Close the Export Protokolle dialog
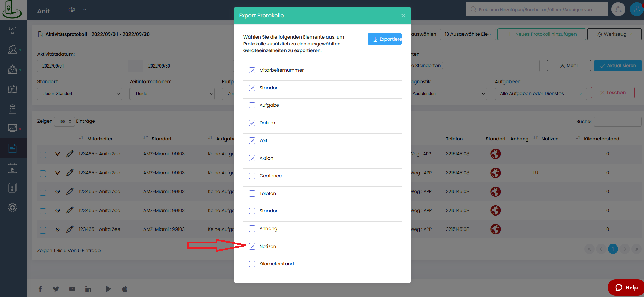This screenshot has width=644, height=297. pyautogui.click(x=403, y=16)
